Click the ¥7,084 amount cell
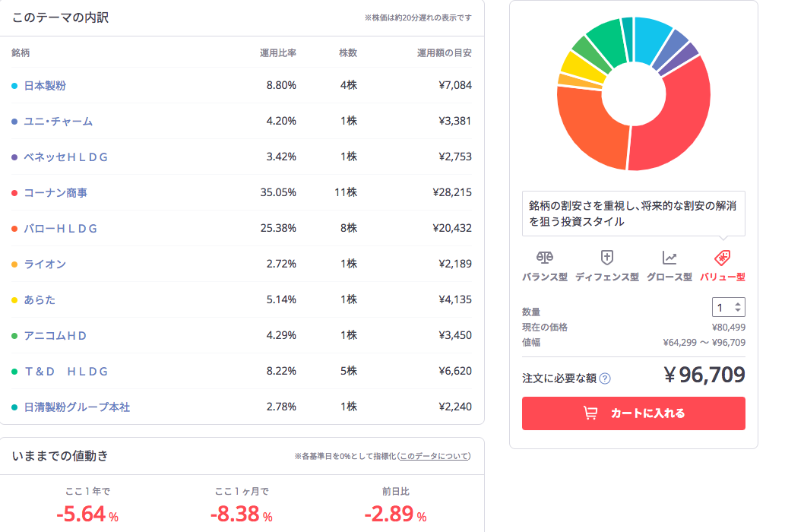The height and width of the screenshot is (532, 785). click(455, 86)
